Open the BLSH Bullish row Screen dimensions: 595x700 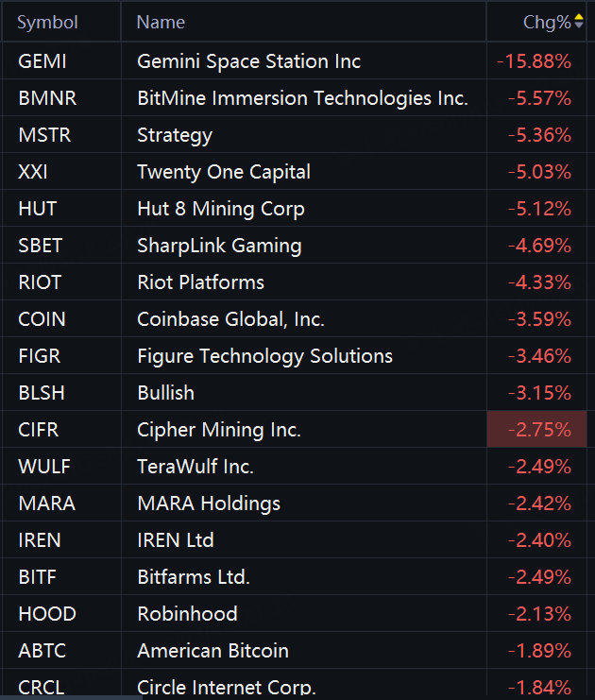[x=165, y=393]
